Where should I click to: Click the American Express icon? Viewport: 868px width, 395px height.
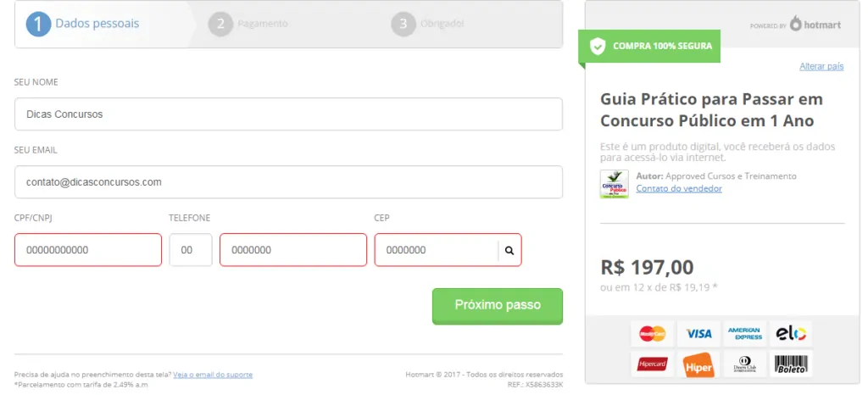[x=744, y=334]
